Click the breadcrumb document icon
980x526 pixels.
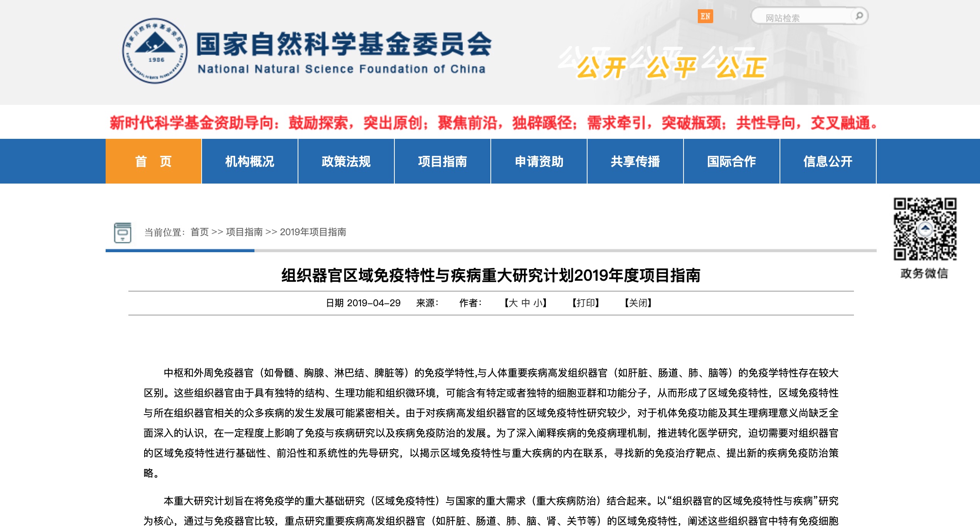click(x=123, y=233)
